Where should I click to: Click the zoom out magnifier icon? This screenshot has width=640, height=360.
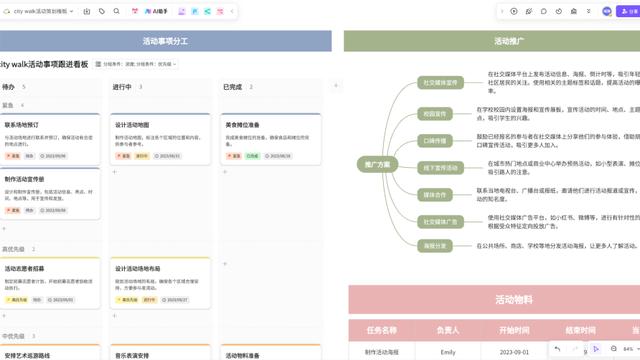click(613, 349)
